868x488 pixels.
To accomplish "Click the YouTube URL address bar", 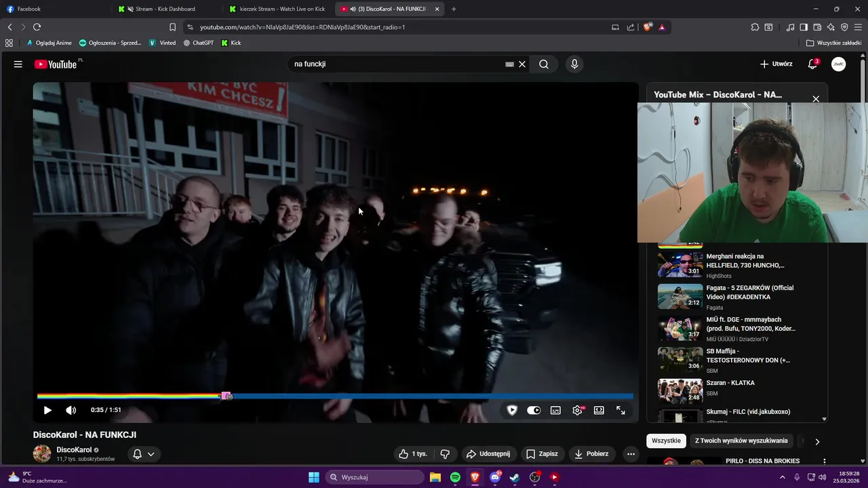I will click(x=400, y=27).
